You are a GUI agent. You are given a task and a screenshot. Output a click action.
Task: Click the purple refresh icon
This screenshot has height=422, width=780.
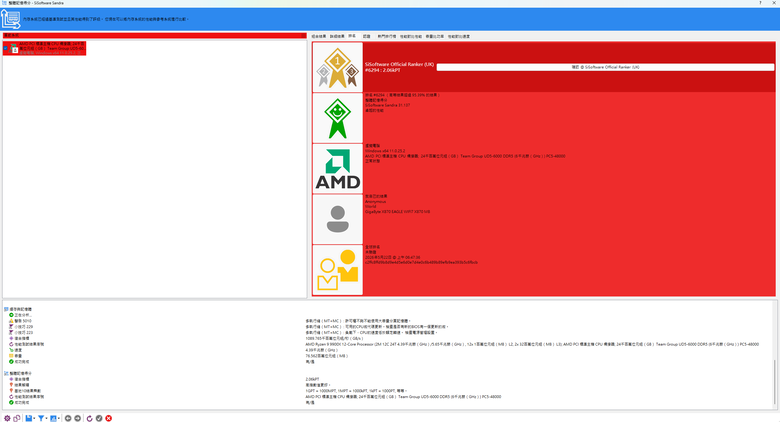point(90,418)
